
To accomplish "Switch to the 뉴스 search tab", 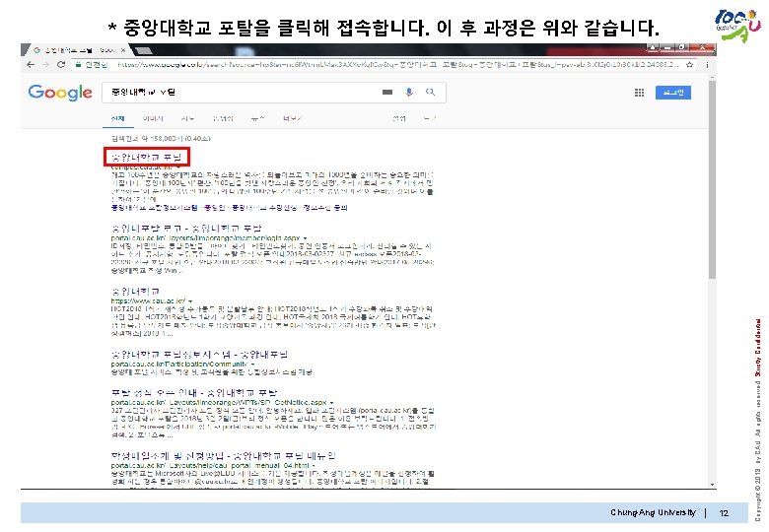I will 257,118.
